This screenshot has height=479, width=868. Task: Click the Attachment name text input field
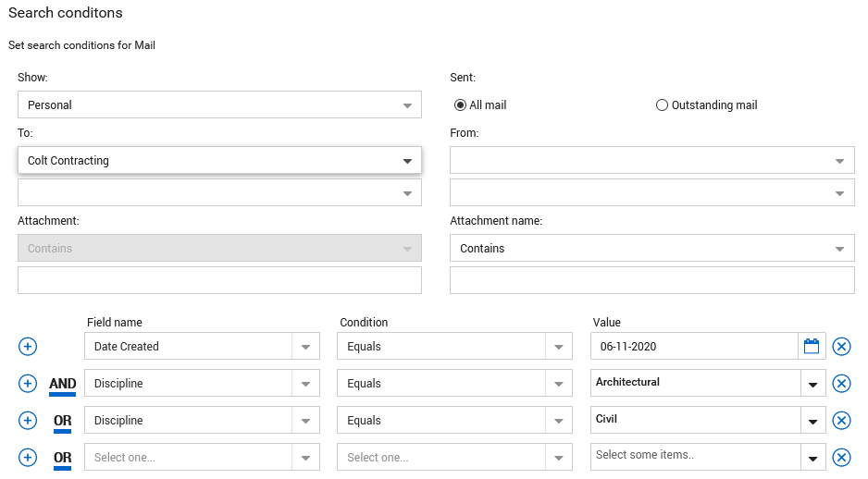[652, 280]
